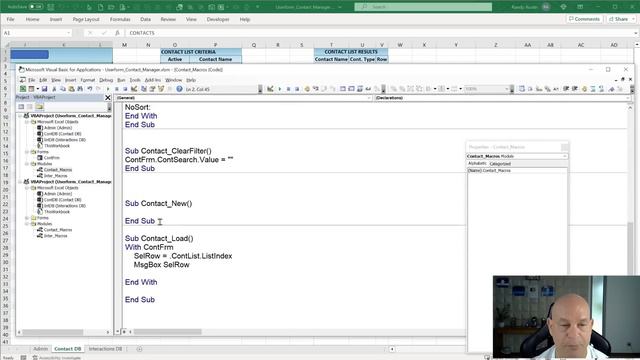Expand the collapsed Forms folder in second project

point(27,218)
